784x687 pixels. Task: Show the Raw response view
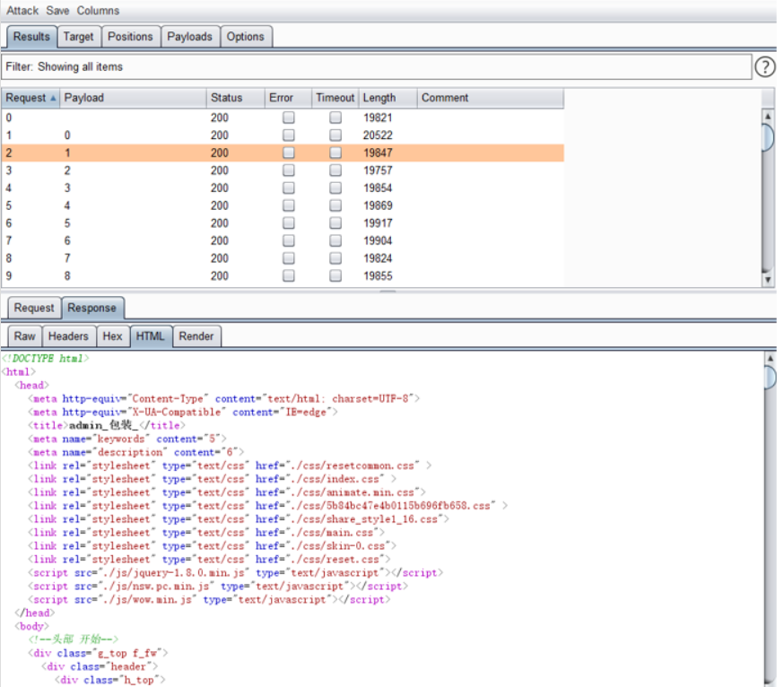point(24,336)
